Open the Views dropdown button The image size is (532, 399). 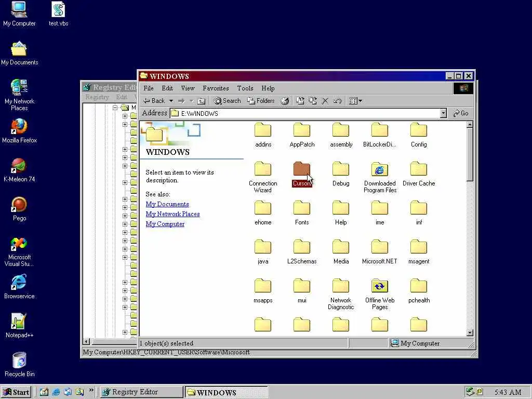click(x=355, y=101)
